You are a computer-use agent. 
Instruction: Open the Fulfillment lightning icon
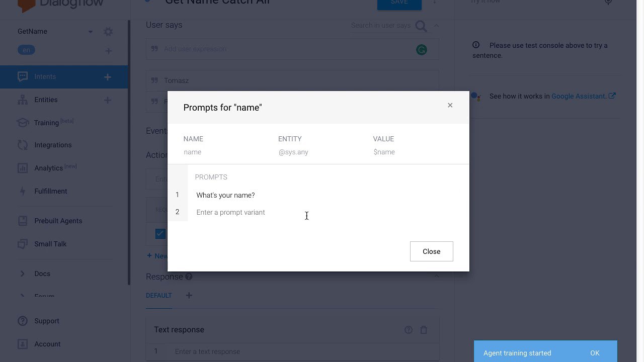[x=22, y=191]
